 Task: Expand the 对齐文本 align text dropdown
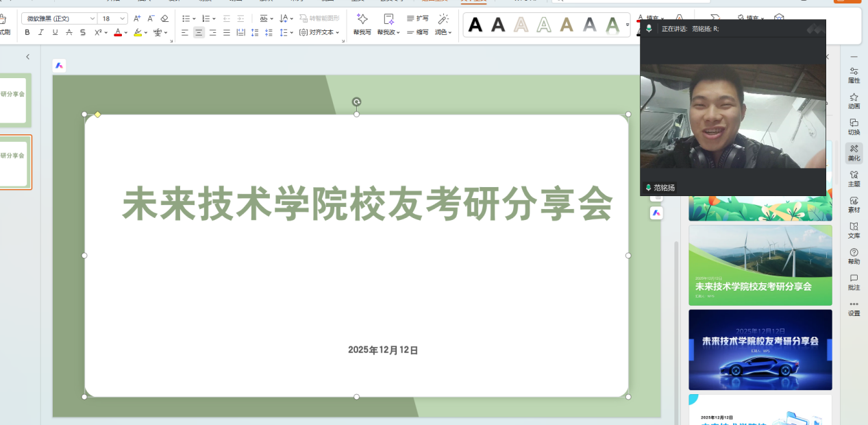click(x=319, y=32)
